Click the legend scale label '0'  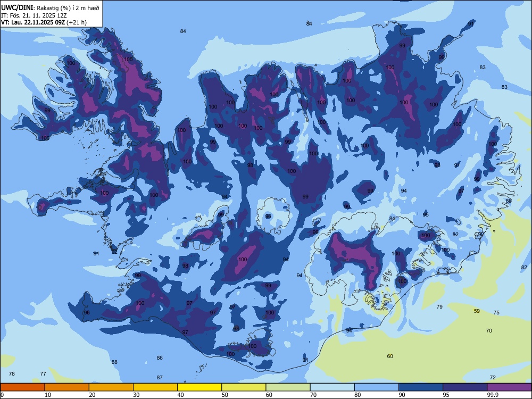[2, 395]
